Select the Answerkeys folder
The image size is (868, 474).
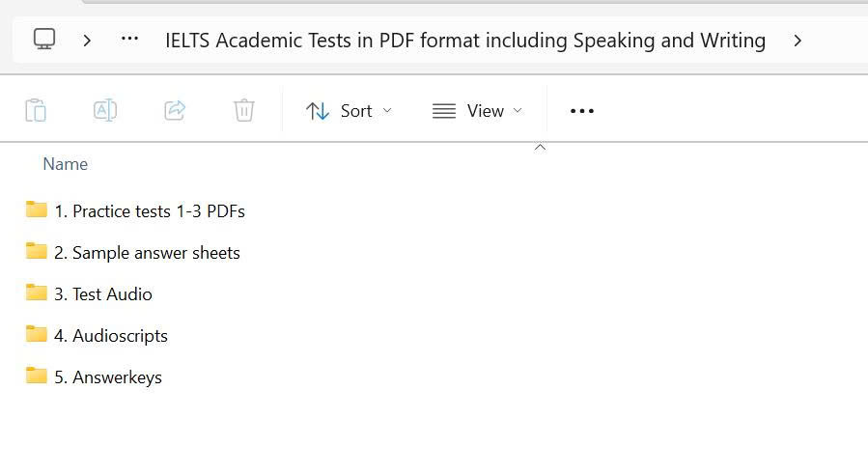coord(117,377)
